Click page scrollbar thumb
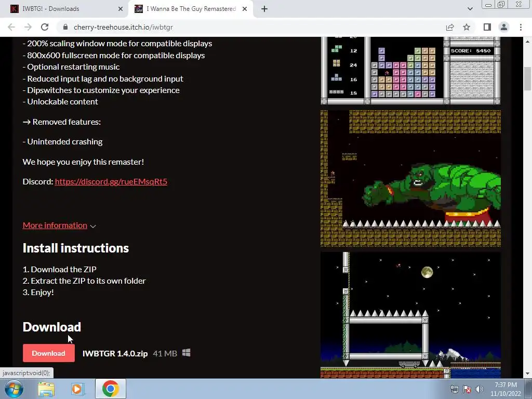532x399 pixels. 527,79
